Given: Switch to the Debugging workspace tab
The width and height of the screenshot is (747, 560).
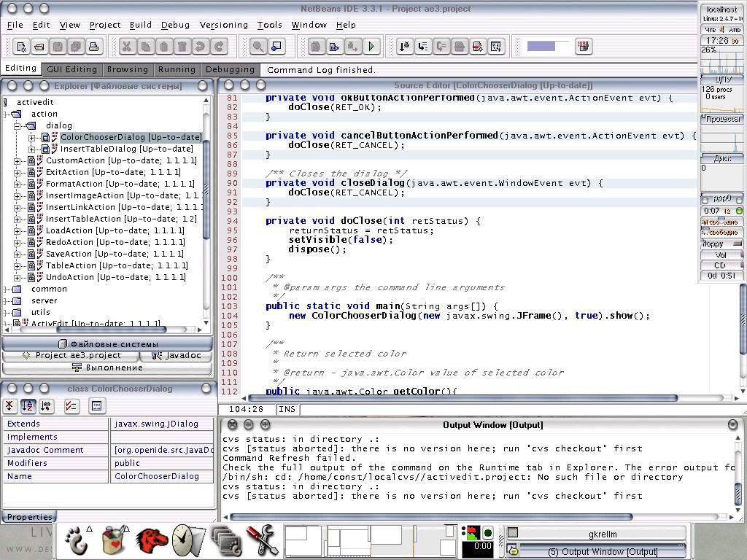Looking at the screenshot, I should (x=230, y=69).
